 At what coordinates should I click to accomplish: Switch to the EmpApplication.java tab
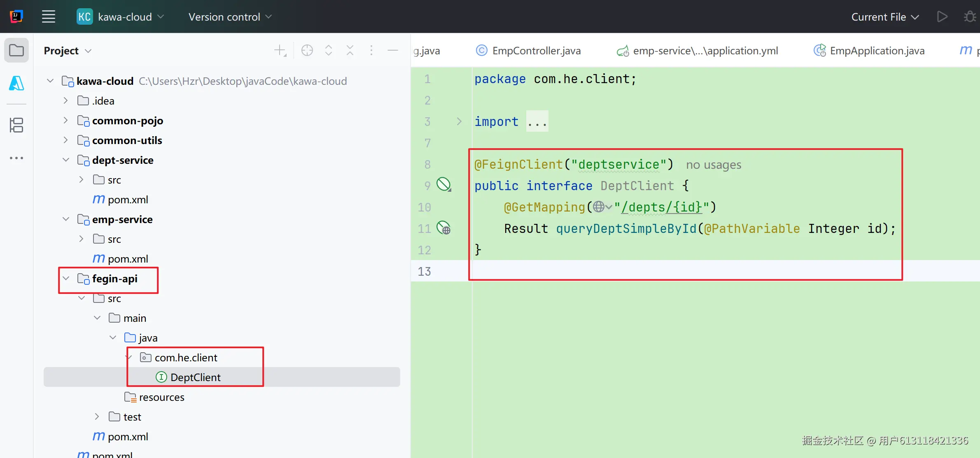point(877,51)
